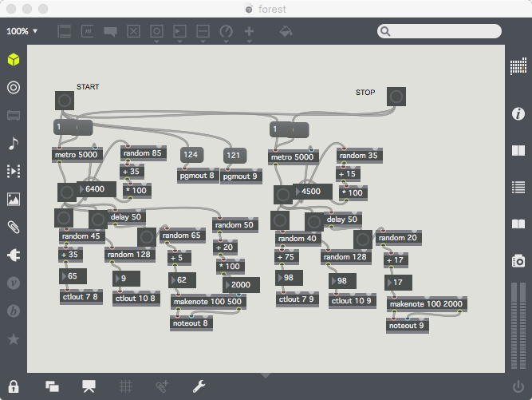Click the number box showing 62
The height and width of the screenshot is (400, 532).
tap(182, 280)
